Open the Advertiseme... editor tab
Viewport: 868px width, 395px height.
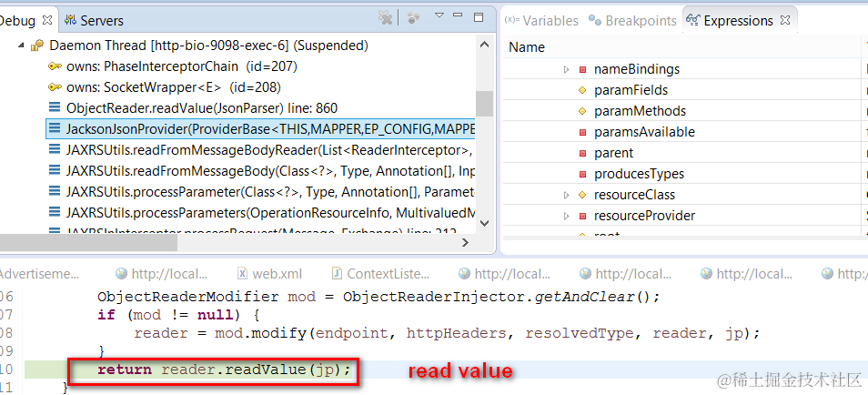pos(39,273)
